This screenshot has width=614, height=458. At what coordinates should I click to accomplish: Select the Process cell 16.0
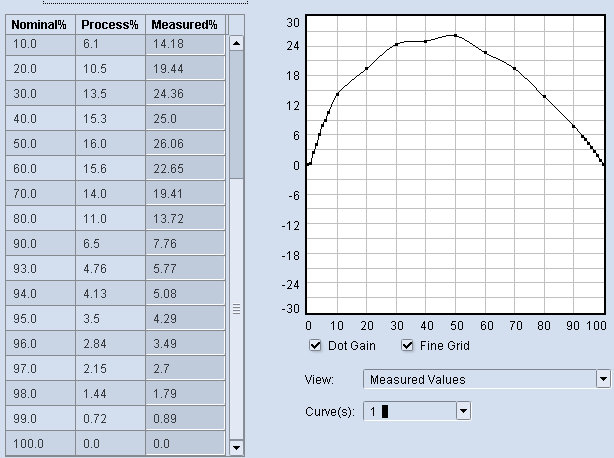tap(110, 144)
